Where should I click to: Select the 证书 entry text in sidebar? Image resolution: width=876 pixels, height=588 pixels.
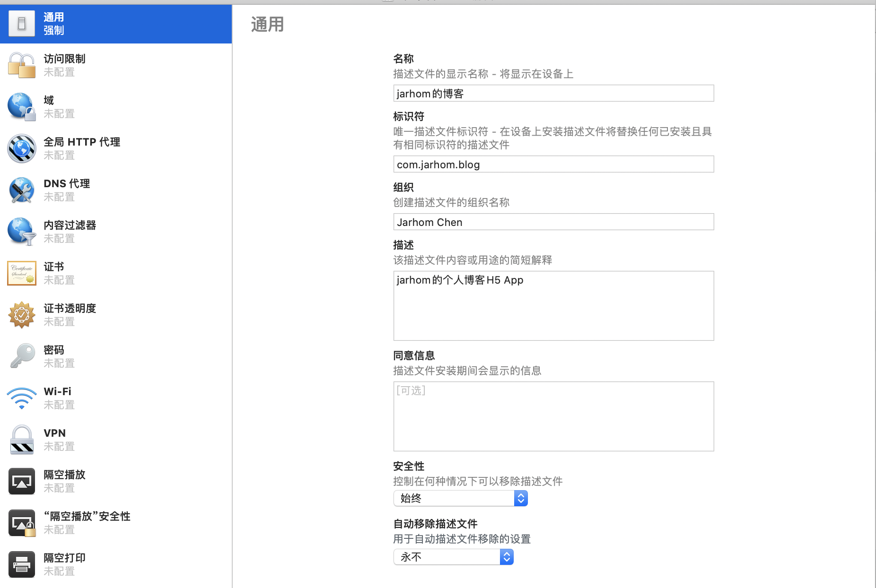pos(54,266)
